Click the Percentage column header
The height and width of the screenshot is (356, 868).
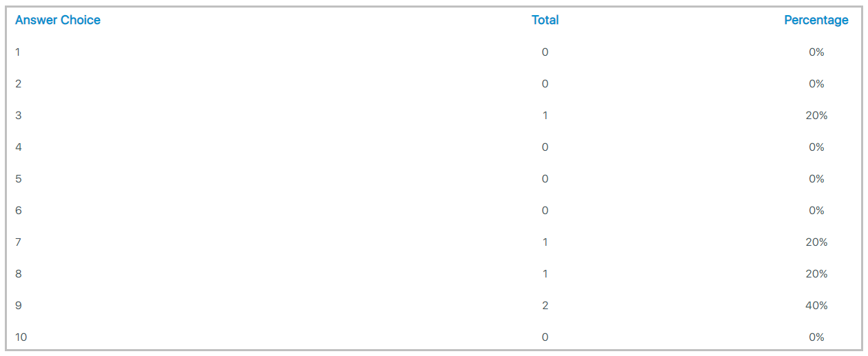point(816,20)
